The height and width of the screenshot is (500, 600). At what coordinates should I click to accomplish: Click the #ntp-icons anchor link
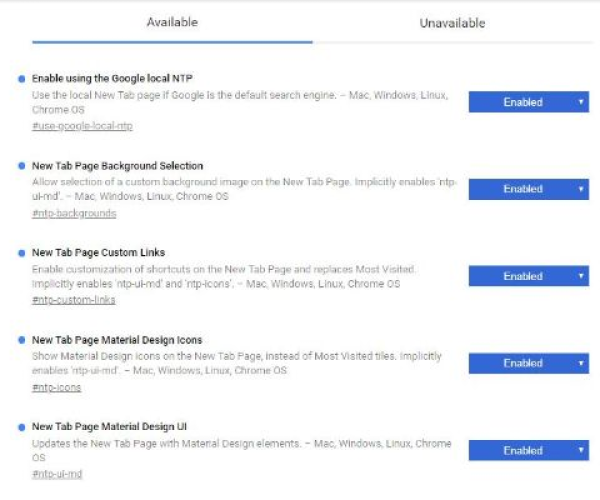point(56,387)
